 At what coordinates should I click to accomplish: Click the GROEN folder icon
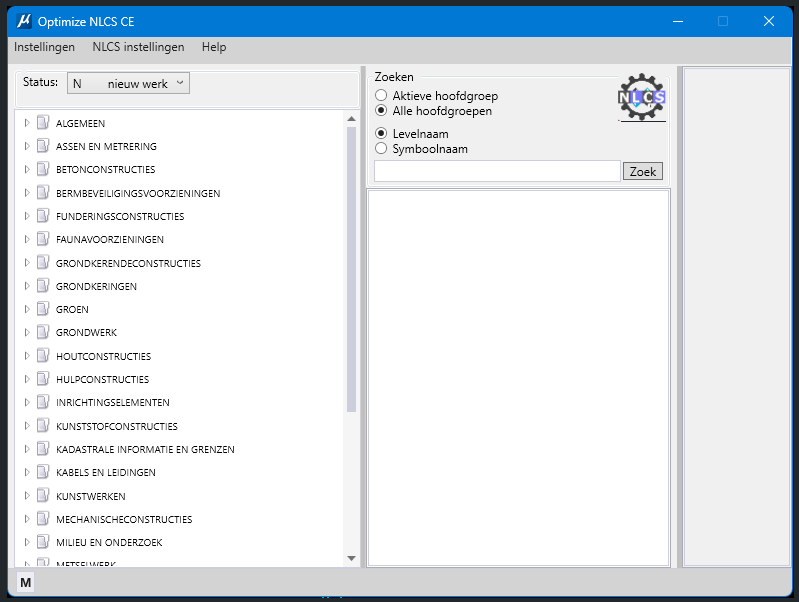[x=43, y=309]
